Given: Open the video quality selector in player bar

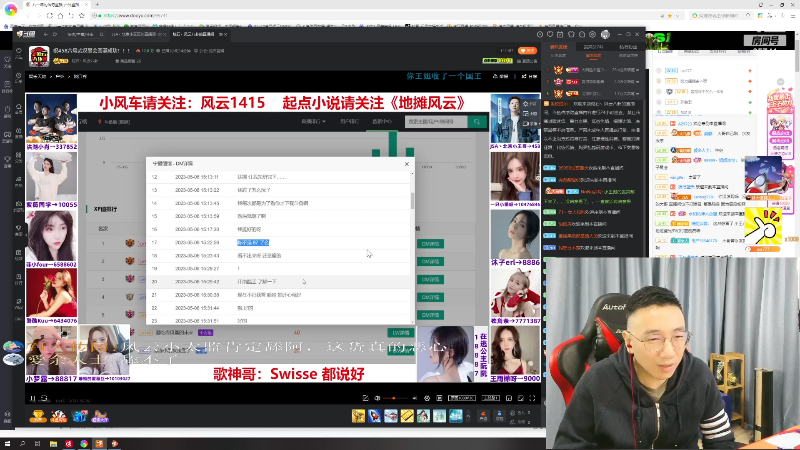Looking at the screenshot, I should [x=462, y=398].
